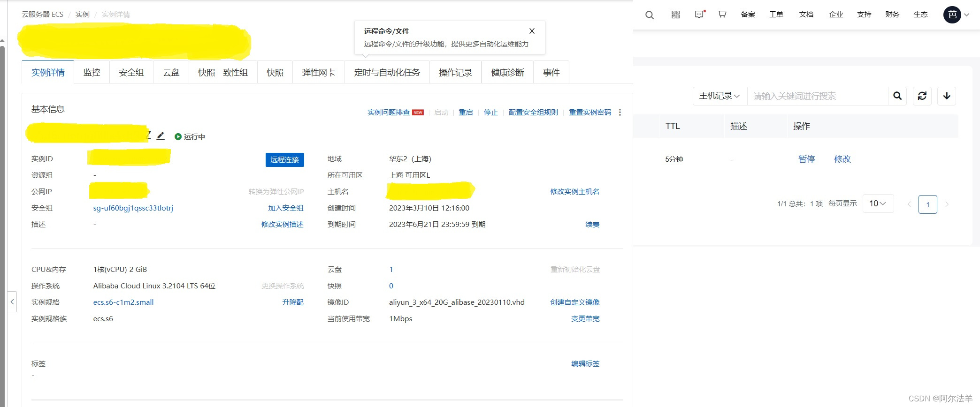This screenshot has width=980, height=407.
Task: Switch to the 监控 tab
Action: [92, 72]
